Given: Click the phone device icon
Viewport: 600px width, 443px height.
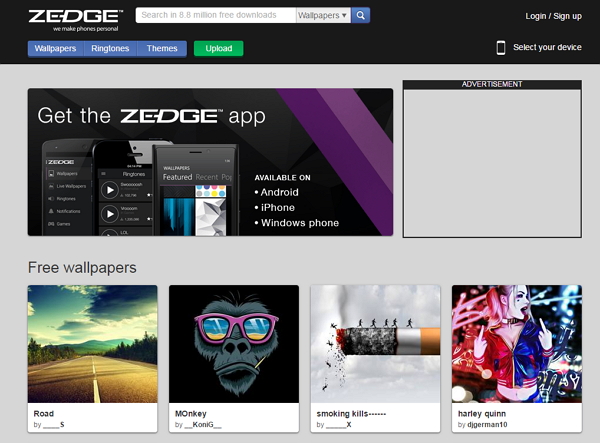Looking at the screenshot, I should [x=500, y=47].
